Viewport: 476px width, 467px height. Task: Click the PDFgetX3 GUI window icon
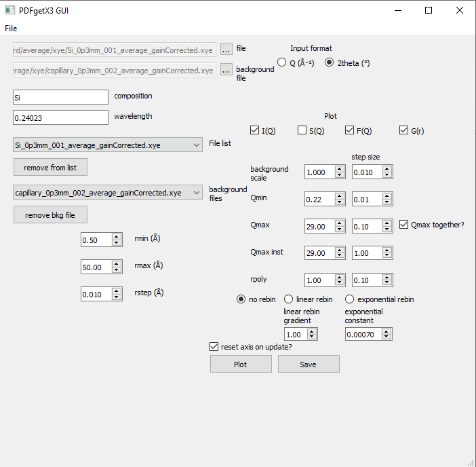[9, 10]
